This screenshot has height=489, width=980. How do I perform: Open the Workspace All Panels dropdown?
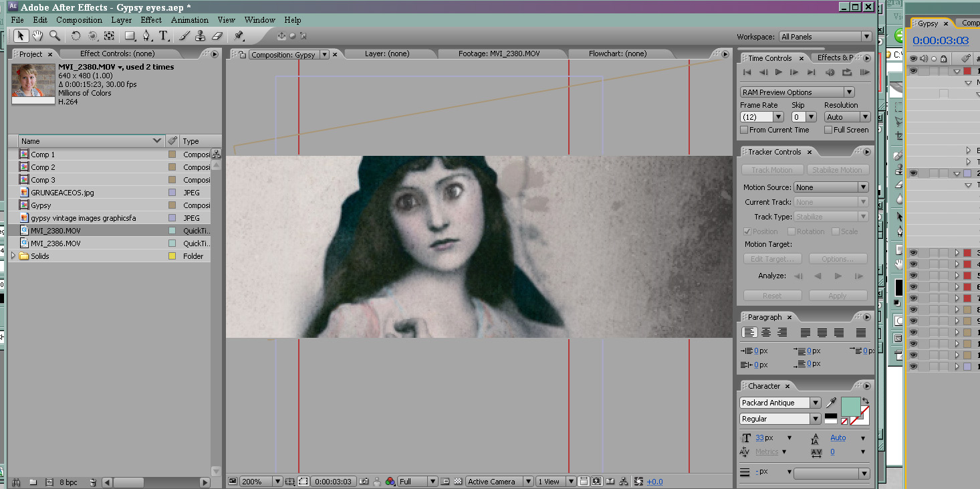825,37
